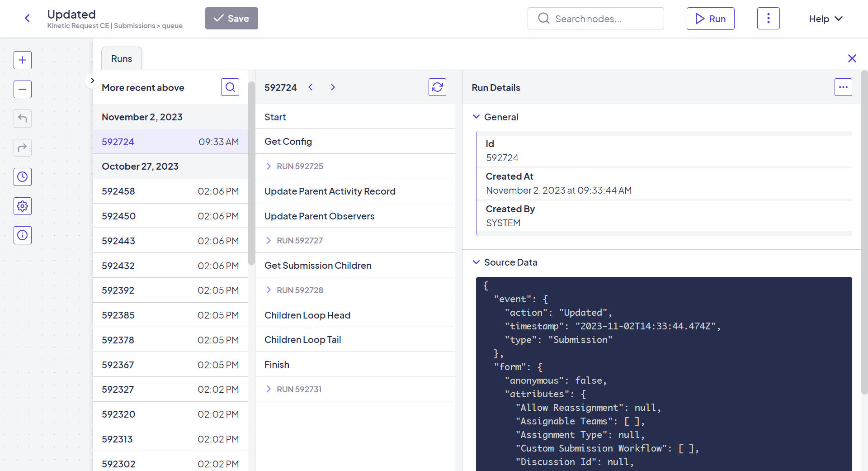
Task: Select run 592392
Action: [x=170, y=290]
